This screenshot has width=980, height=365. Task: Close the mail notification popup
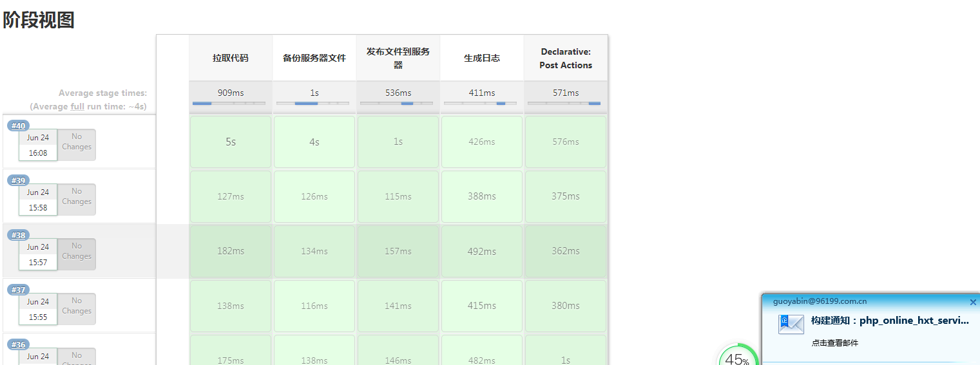973,302
